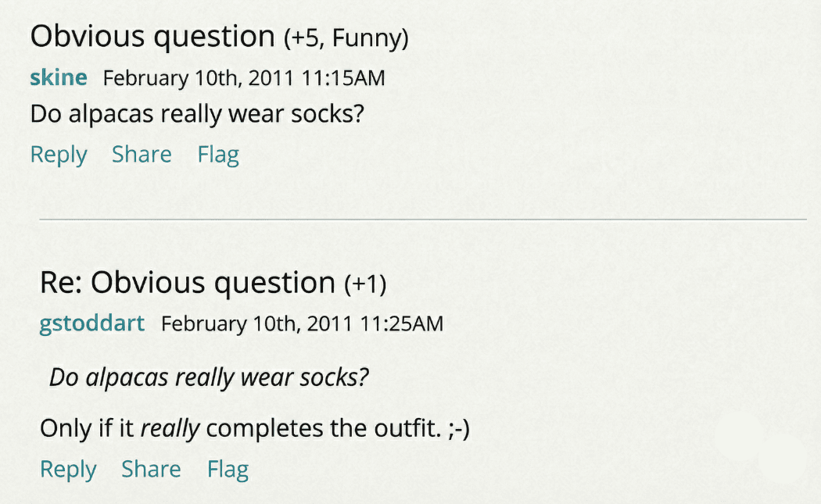Flag skine's comment
Screen dimensions: 821x504
(x=218, y=155)
